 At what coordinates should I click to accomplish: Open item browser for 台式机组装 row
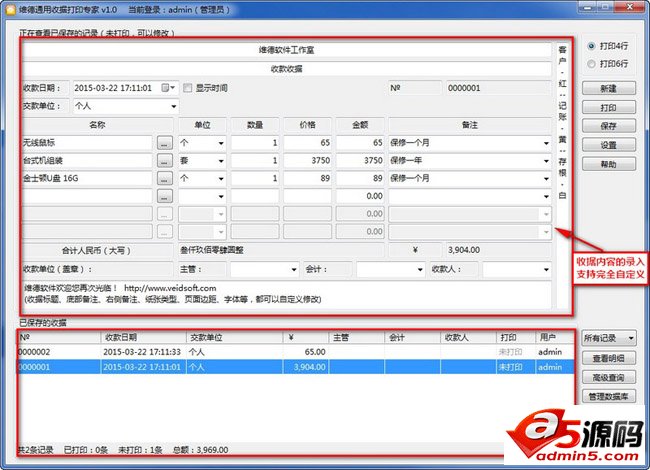(165, 161)
